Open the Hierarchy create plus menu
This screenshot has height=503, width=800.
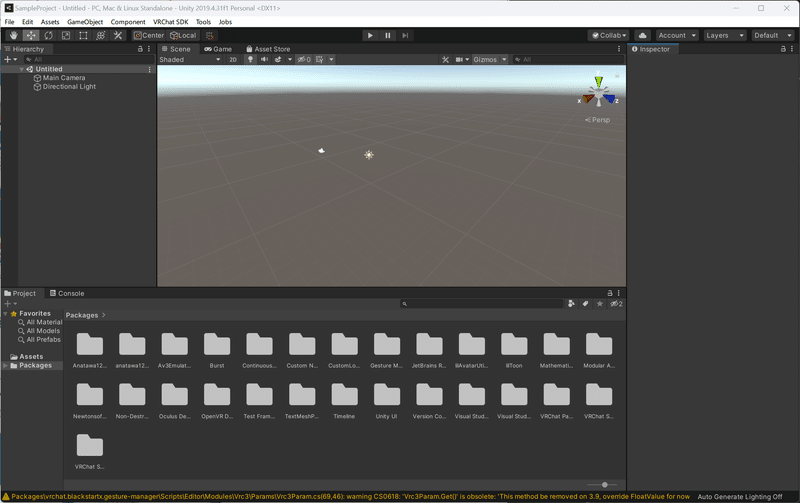11,60
